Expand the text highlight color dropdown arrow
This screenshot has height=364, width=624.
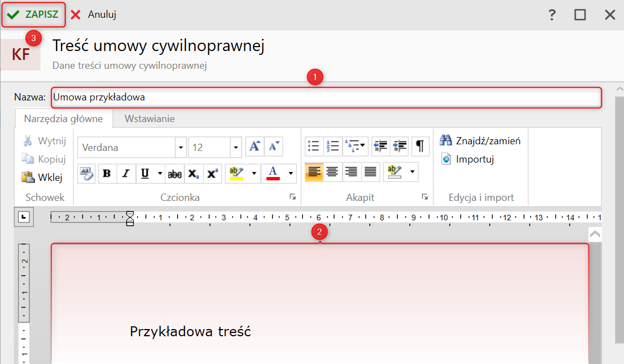[x=254, y=174]
